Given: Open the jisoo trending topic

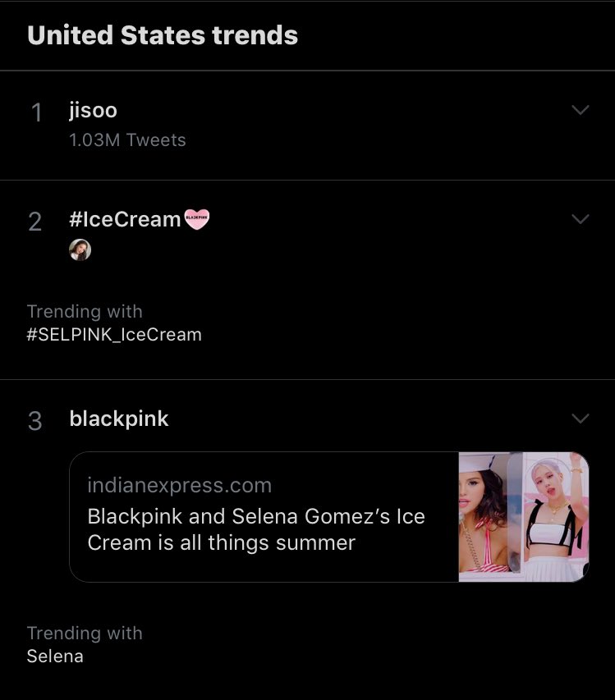Looking at the screenshot, I should pos(93,111).
